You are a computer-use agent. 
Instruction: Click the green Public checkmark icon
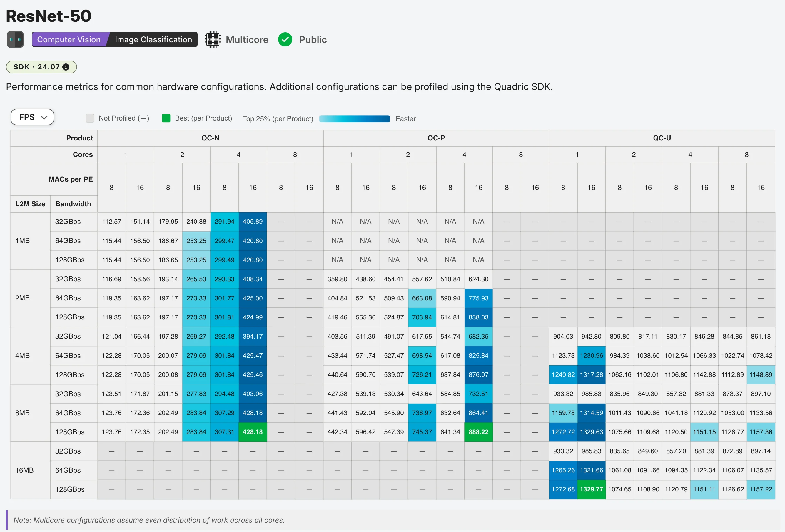point(285,39)
